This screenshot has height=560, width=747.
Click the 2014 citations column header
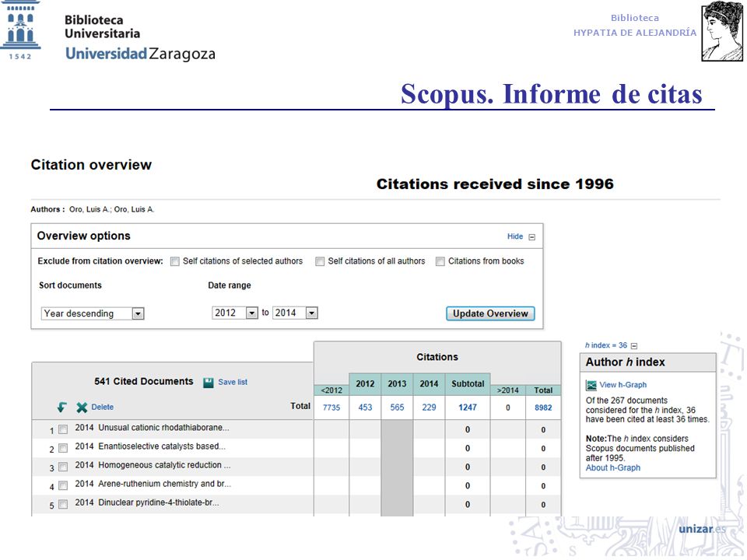429,383
